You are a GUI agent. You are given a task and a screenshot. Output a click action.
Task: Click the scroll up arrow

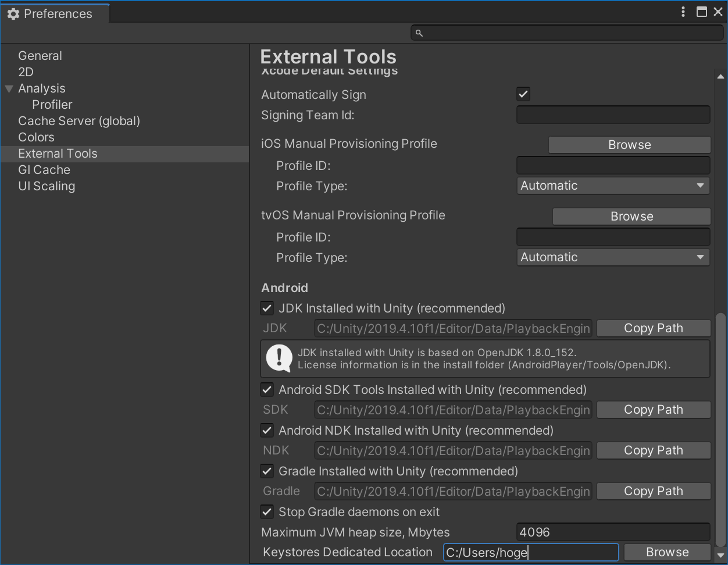click(x=720, y=77)
